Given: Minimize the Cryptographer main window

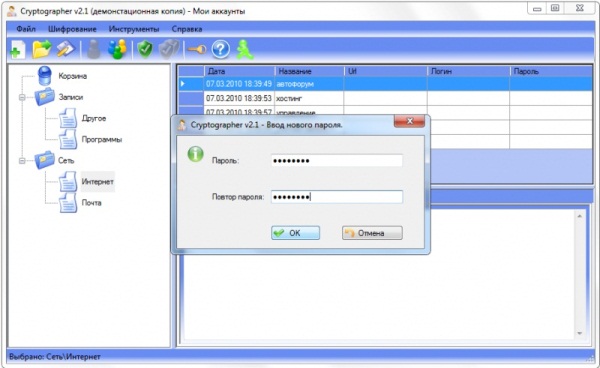Looking at the screenshot, I should pyautogui.click(x=537, y=8).
